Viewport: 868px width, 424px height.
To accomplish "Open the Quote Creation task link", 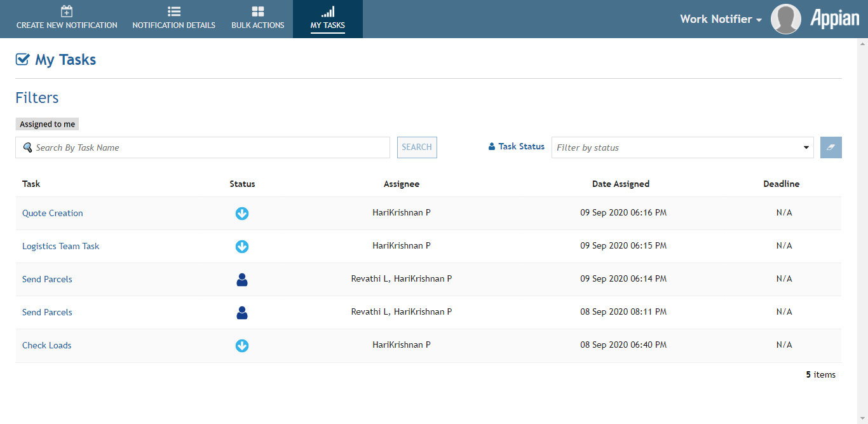I will click(x=53, y=214).
